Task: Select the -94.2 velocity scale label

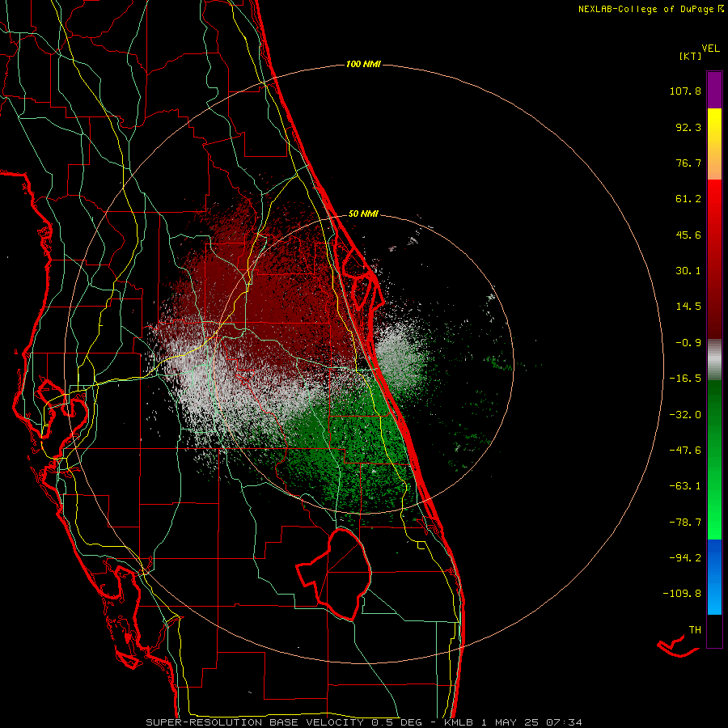Action: (x=685, y=557)
